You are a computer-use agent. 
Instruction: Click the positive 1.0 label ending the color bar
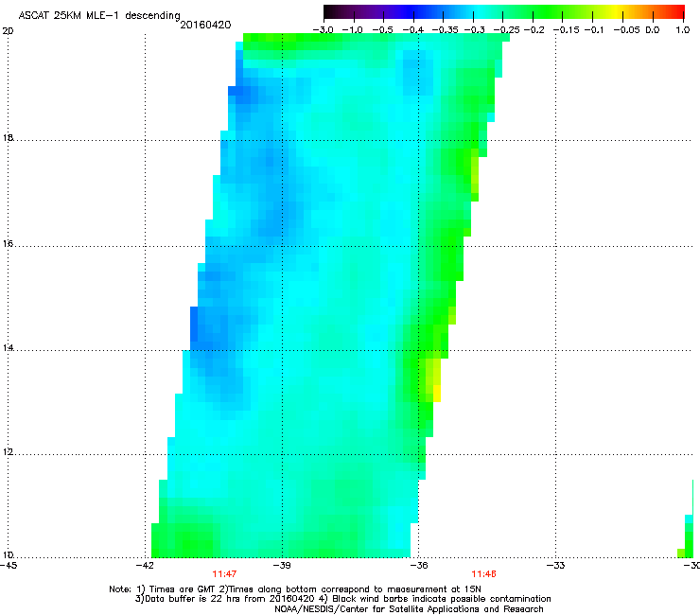pos(683,30)
